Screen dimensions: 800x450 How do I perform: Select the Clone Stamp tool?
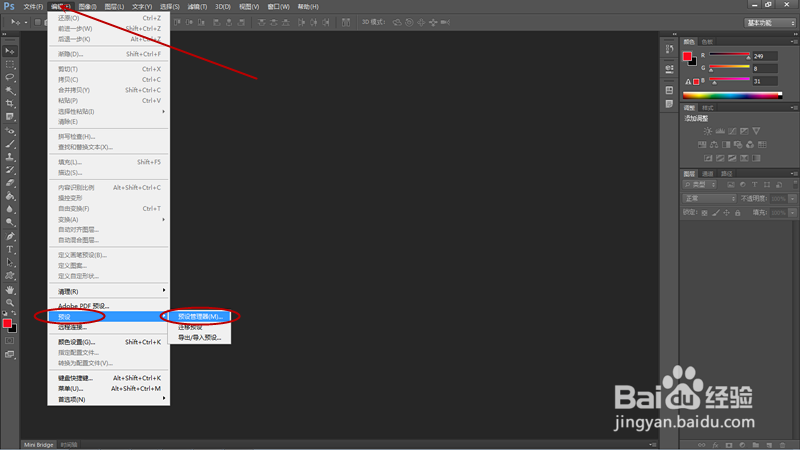(x=10, y=157)
